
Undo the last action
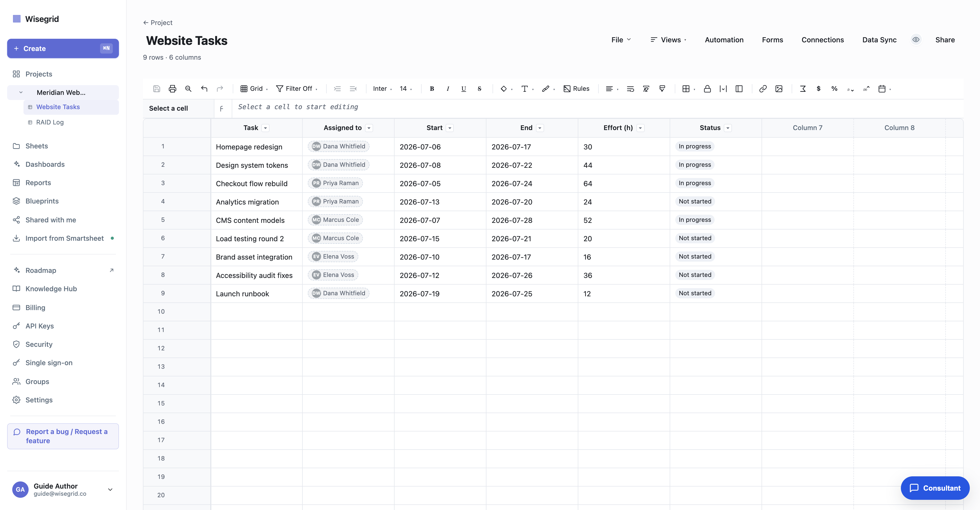pyautogui.click(x=204, y=88)
